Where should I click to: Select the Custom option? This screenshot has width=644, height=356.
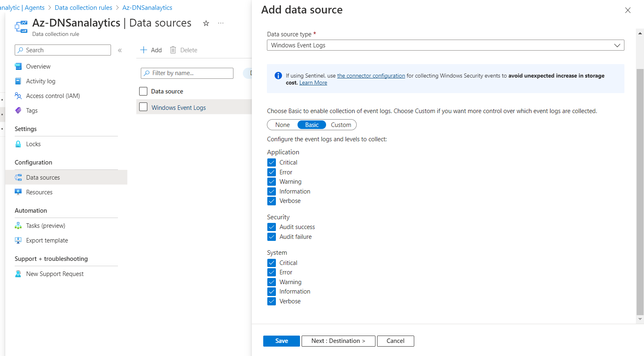point(341,125)
